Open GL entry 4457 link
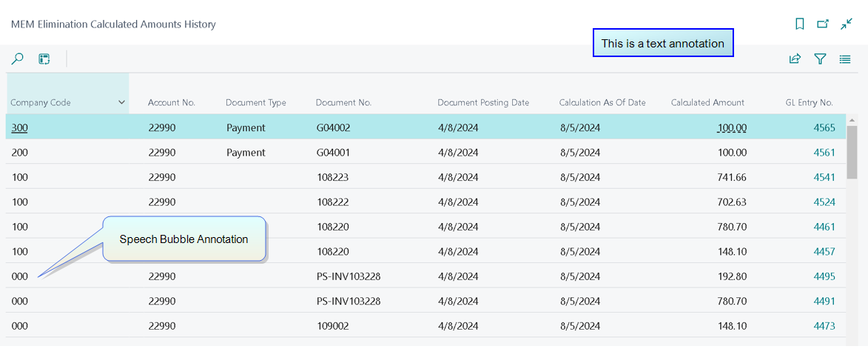The height and width of the screenshot is (349, 868). [824, 251]
